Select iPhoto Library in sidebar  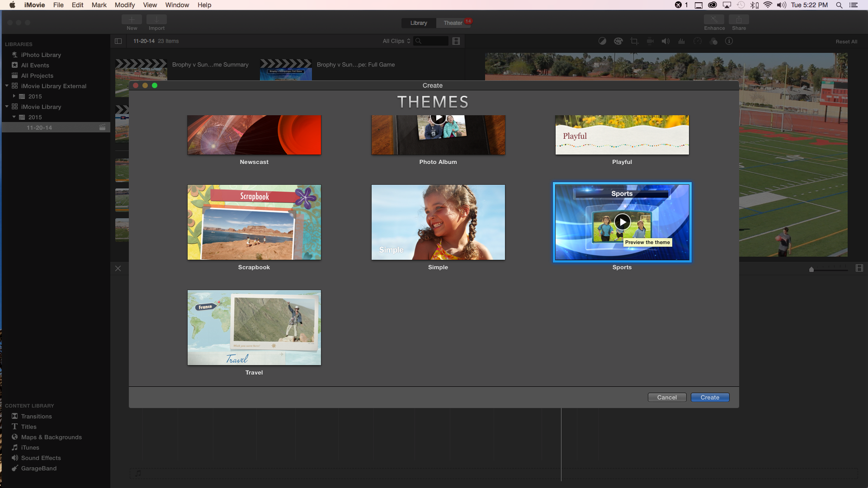coord(41,55)
